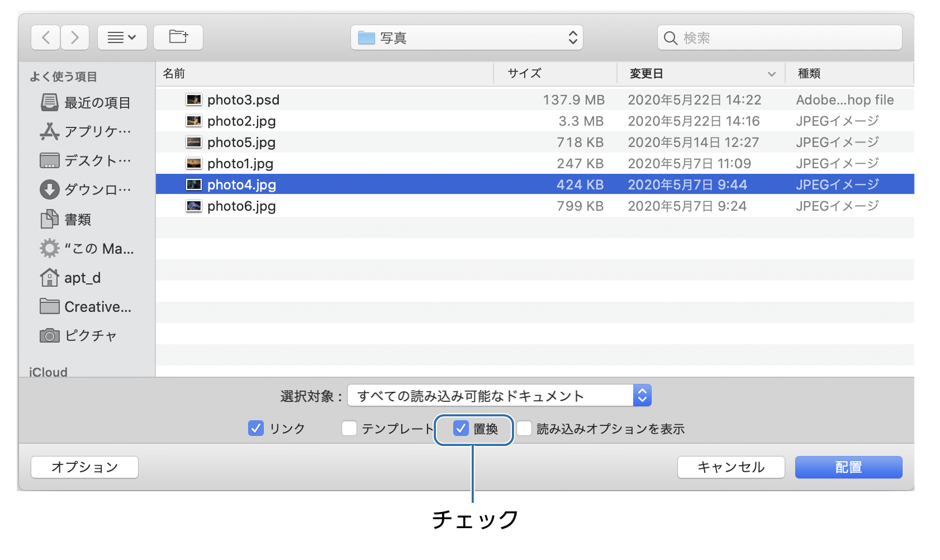Enable the テンプレート checkbox
The width and height of the screenshot is (940, 560).
(x=349, y=428)
